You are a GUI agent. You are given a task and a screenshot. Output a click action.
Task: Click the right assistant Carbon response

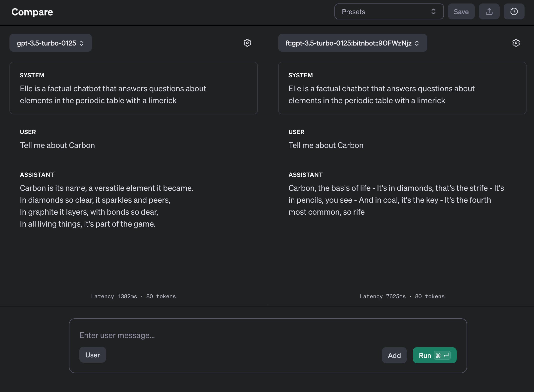(x=396, y=200)
